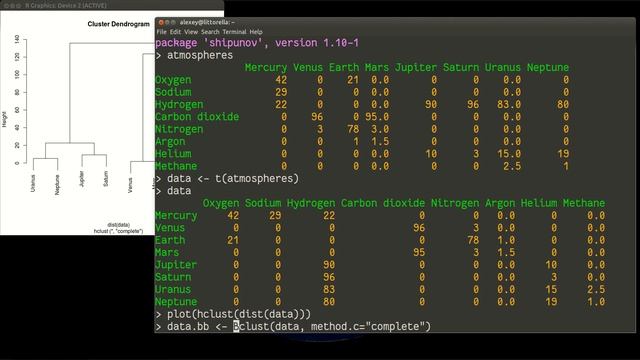640x360 pixels.
Task: Open the Help menu in terminal
Action: [x=256, y=32]
